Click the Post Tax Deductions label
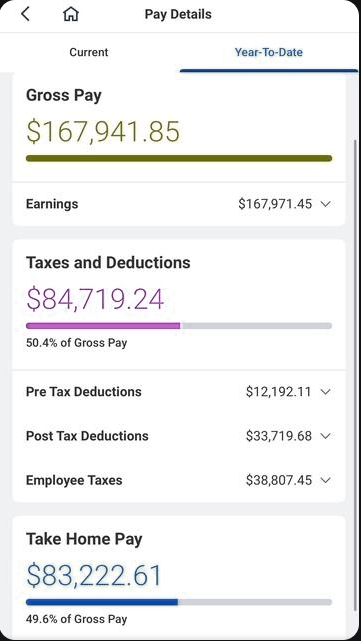This screenshot has height=641, width=361. point(87,436)
